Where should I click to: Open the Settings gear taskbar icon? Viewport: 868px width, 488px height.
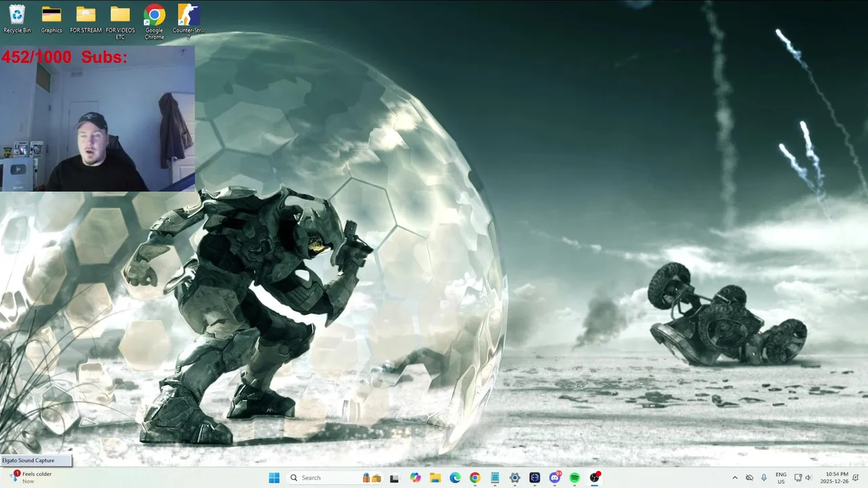coord(515,478)
